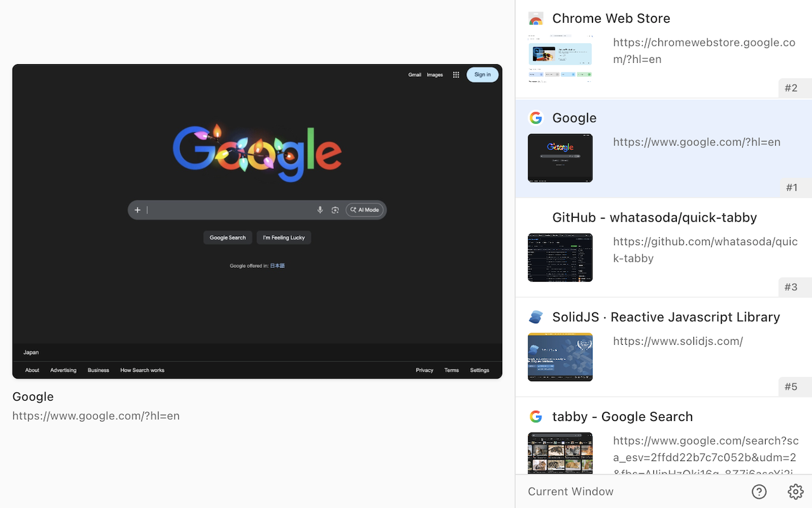Click the SolidJS favicon in the tab list

(535, 316)
